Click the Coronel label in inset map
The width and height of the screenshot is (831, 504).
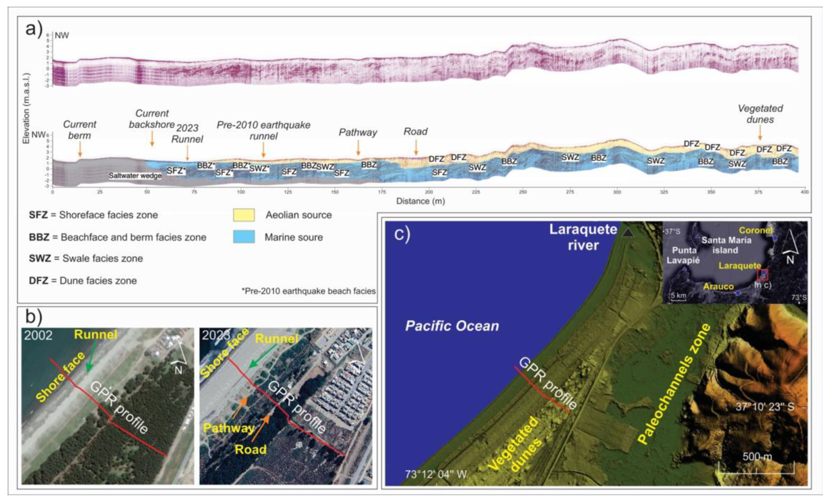756,230
